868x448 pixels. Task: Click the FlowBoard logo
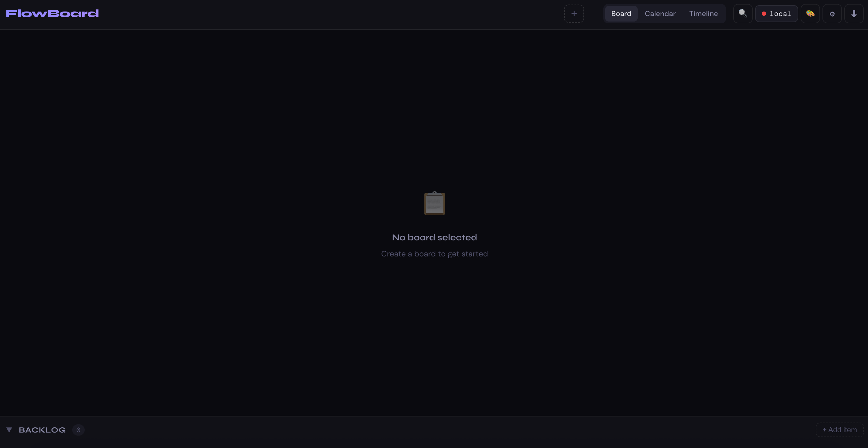[x=52, y=13]
